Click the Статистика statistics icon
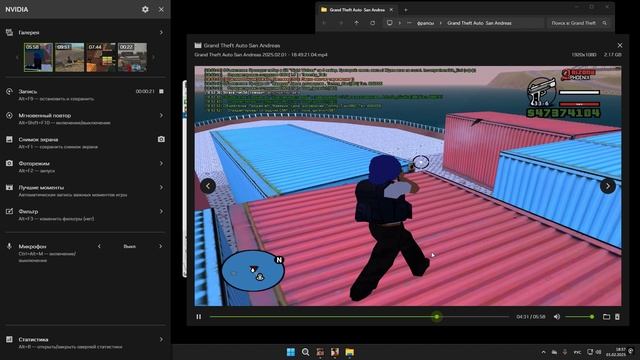 [9, 340]
